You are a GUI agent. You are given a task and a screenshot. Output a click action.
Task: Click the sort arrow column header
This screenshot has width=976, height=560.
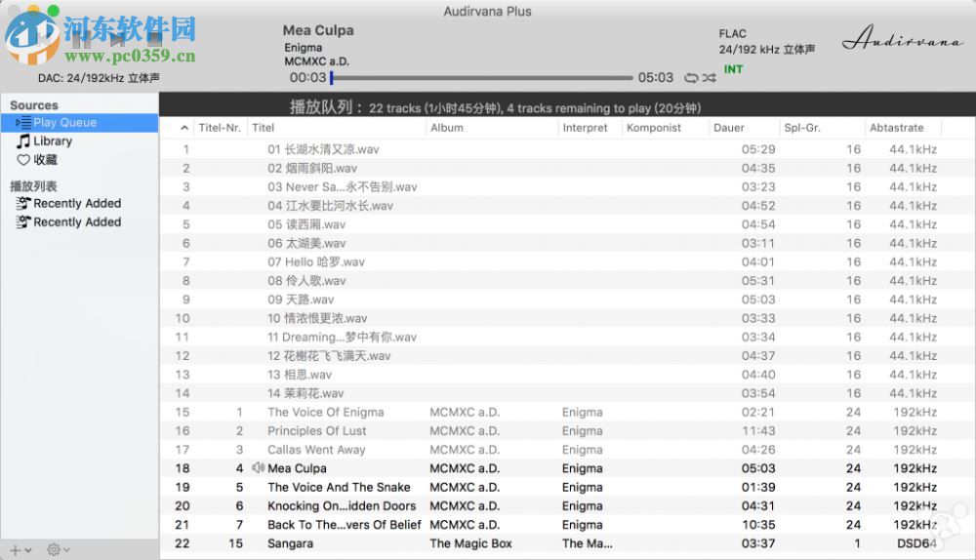[184, 128]
